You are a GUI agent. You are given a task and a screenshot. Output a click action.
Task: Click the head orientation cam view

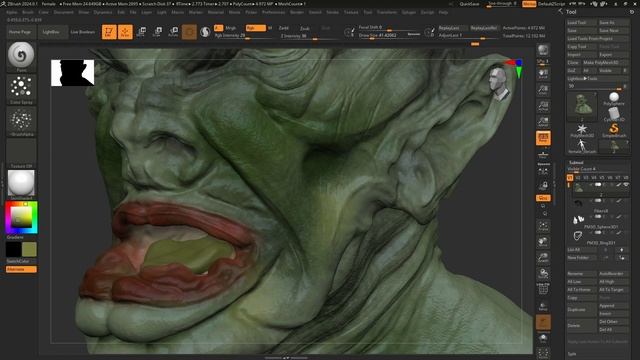pos(499,84)
